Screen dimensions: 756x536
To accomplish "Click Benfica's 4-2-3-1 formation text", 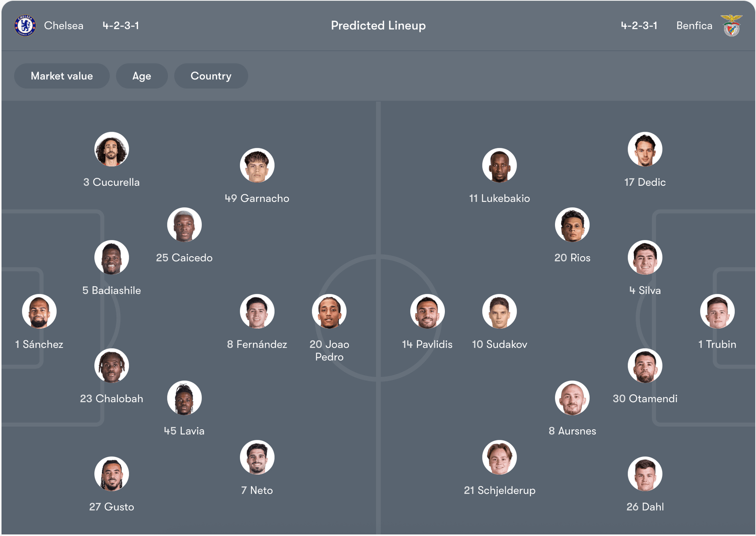I will (639, 26).
